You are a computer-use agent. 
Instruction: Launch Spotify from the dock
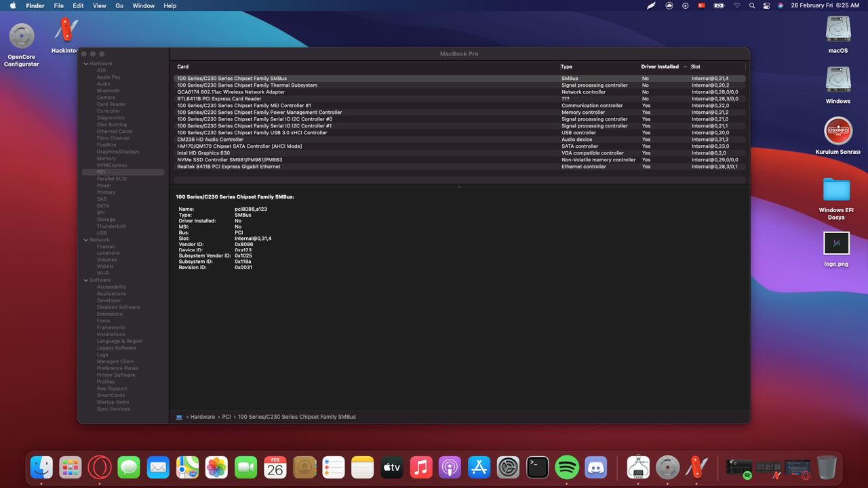(x=566, y=467)
